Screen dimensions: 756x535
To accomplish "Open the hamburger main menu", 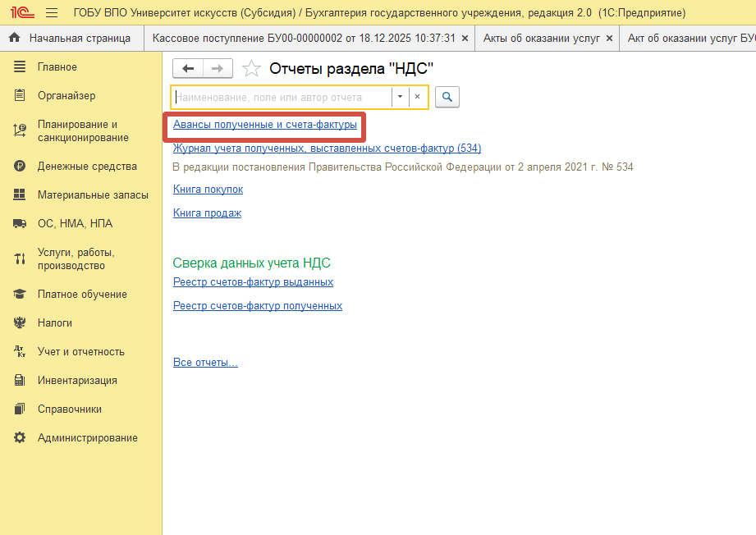I will coord(52,12).
